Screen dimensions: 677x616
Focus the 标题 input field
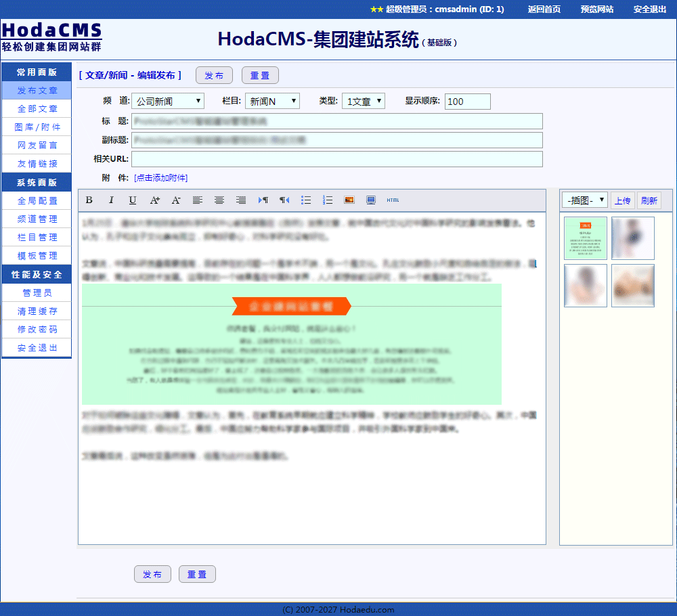pyautogui.click(x=336, y=121)
